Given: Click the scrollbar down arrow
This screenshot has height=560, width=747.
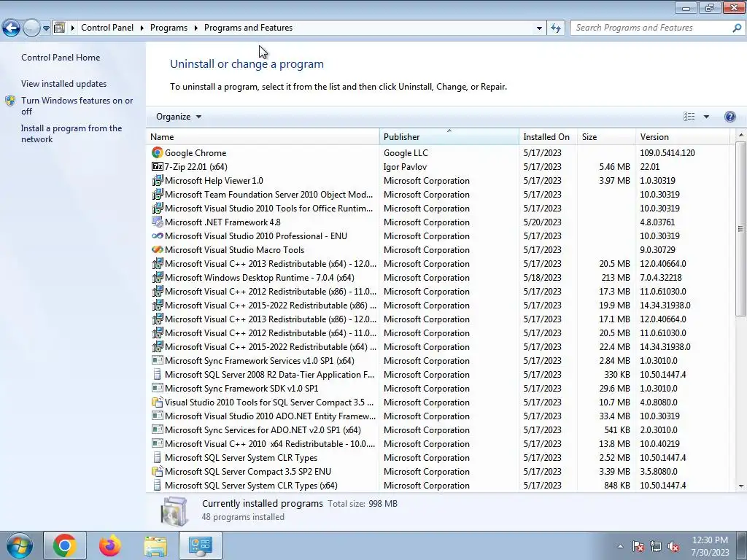Looking at the screenshot, I should [x=741, y=486].
